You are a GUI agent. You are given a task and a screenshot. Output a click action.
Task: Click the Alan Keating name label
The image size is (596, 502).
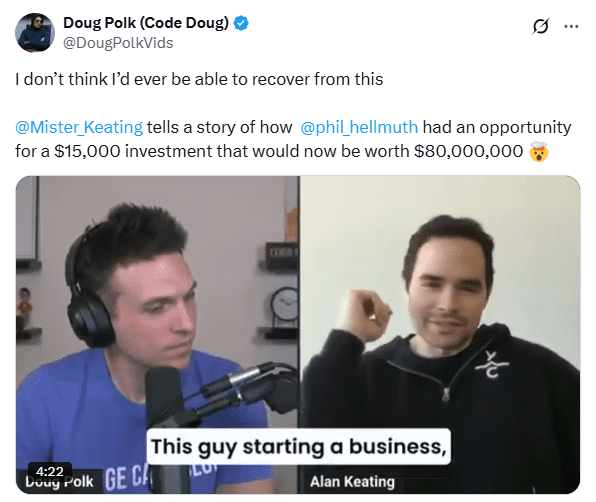point(353,482)
